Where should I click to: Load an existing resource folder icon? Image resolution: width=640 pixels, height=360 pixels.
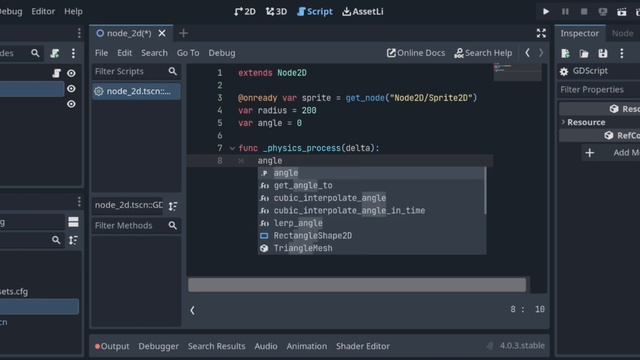pyautogui.click(x=584, y=53)
